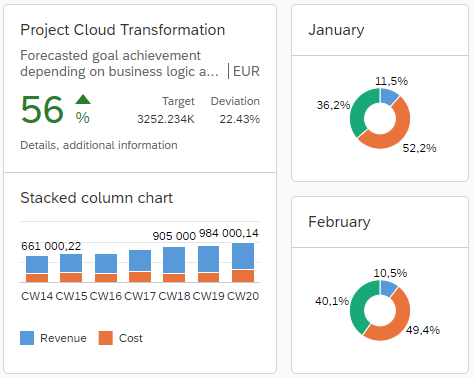Click the January donut blue 11,5% segment

coord(388,96)
